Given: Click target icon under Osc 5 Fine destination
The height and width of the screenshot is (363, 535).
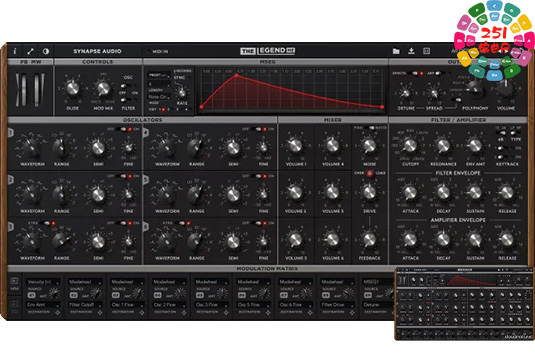Looking at the screenshot, I should [x=268, y=312].
